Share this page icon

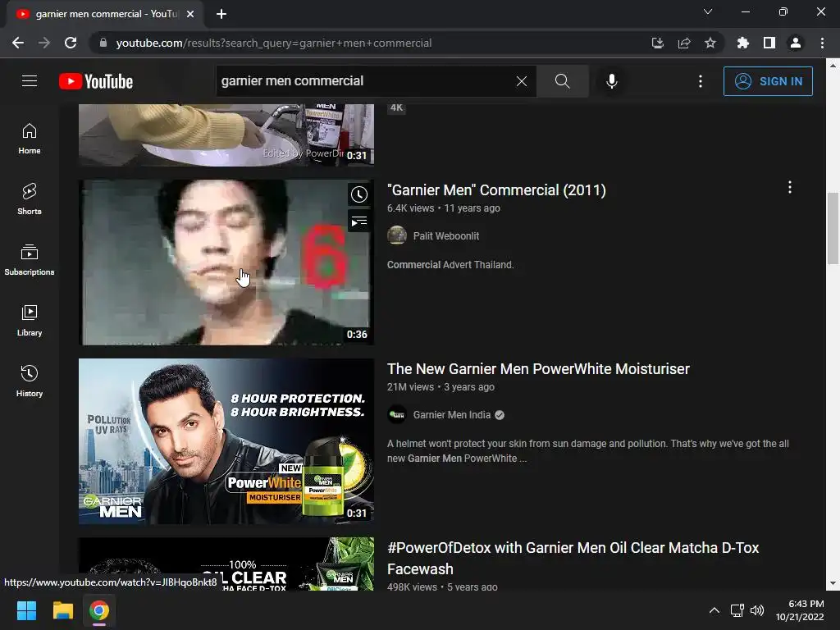(683, 43)
